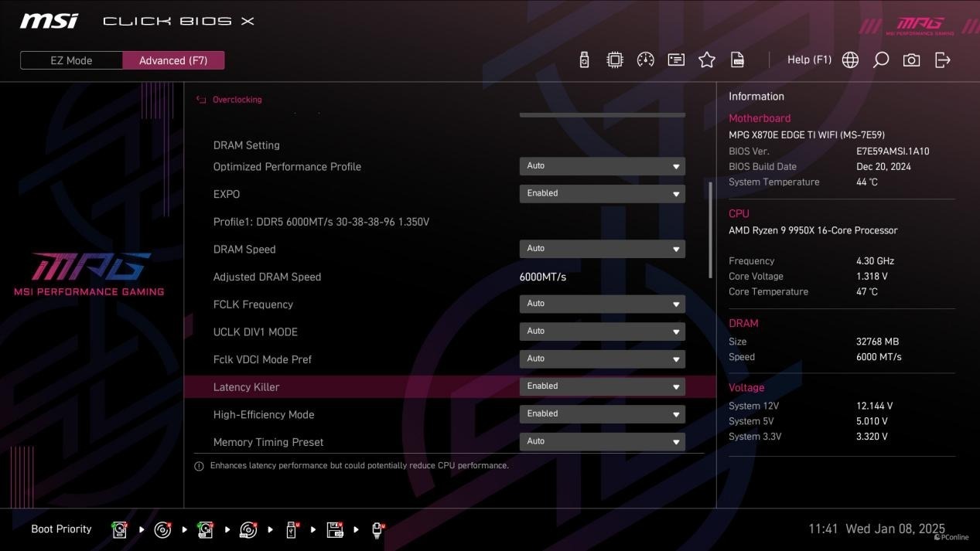Click BIOS version E7E59AMSI.1A10
Image resolution: width=980 pixels, height=551 pixels.
click(x=893, y=151)
